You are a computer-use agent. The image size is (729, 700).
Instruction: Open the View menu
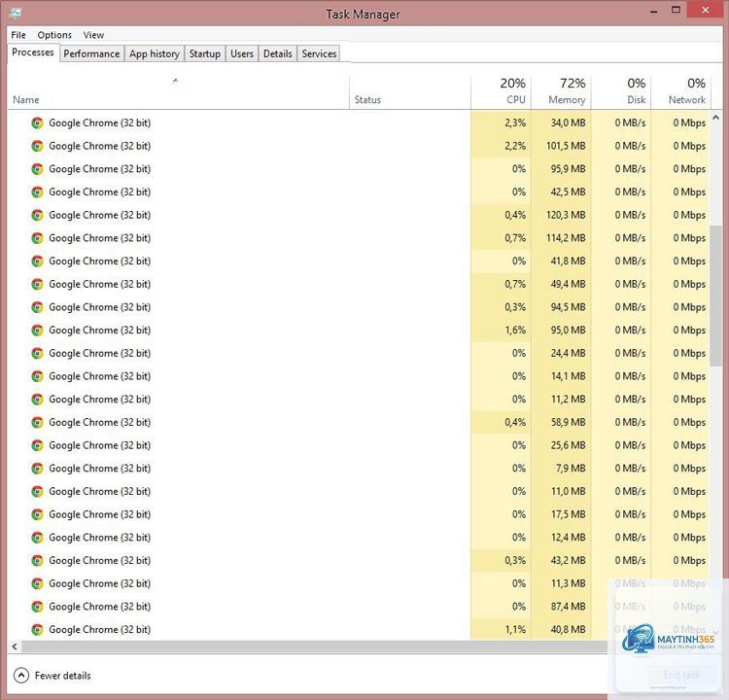pos(93,35)
